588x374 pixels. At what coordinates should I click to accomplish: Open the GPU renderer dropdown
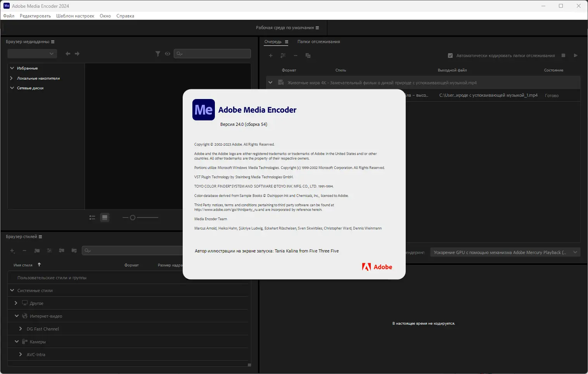505,252
